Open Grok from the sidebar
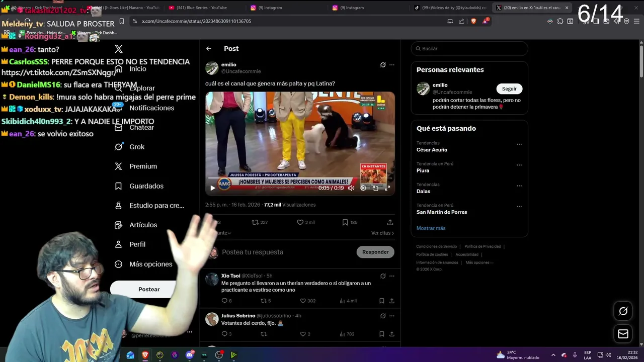644x362 pixels. [x=130, y=147]
